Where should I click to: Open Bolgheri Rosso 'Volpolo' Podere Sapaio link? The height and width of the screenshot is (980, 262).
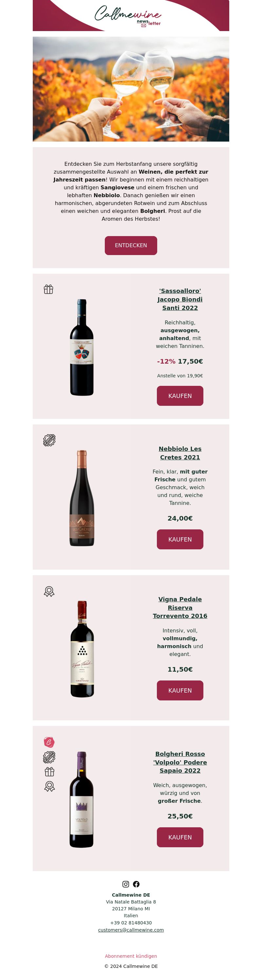(x=180, y=762)
